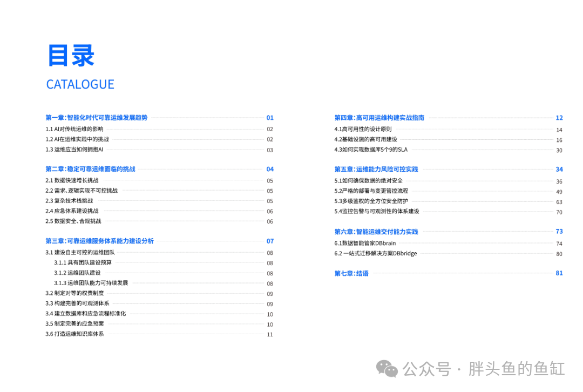Open entry 6.2 一站式迁移解决方案DBbridge
583x392 pixels.
376,254
